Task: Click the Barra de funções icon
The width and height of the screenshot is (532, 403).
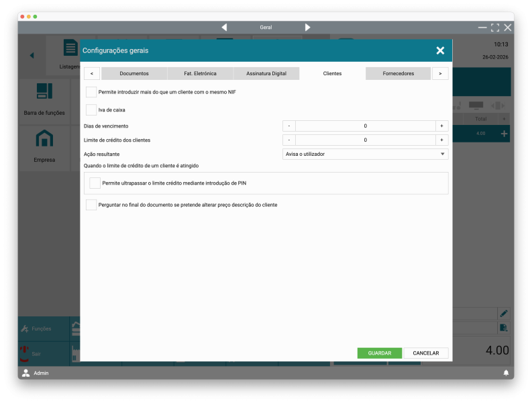Action: (x=44, y=91)
